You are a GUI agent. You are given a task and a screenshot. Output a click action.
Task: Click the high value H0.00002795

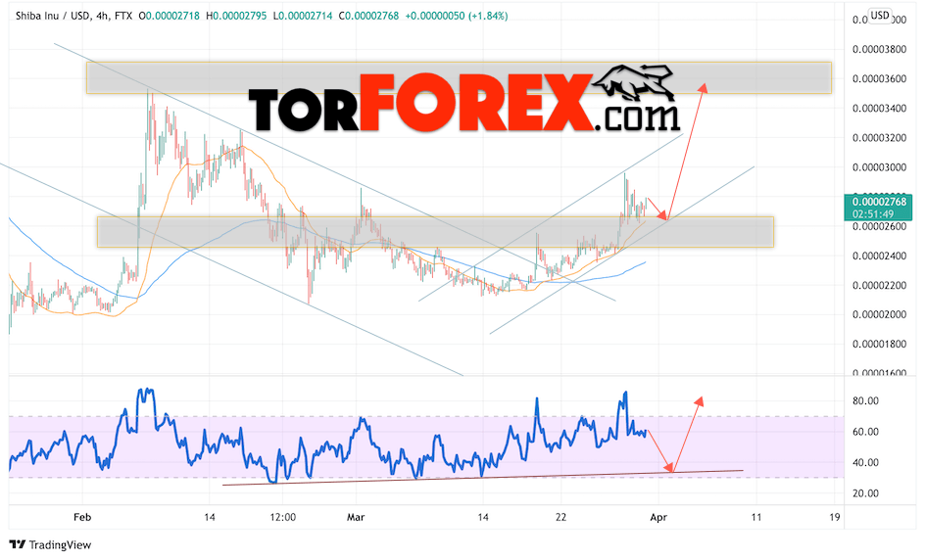237,16
